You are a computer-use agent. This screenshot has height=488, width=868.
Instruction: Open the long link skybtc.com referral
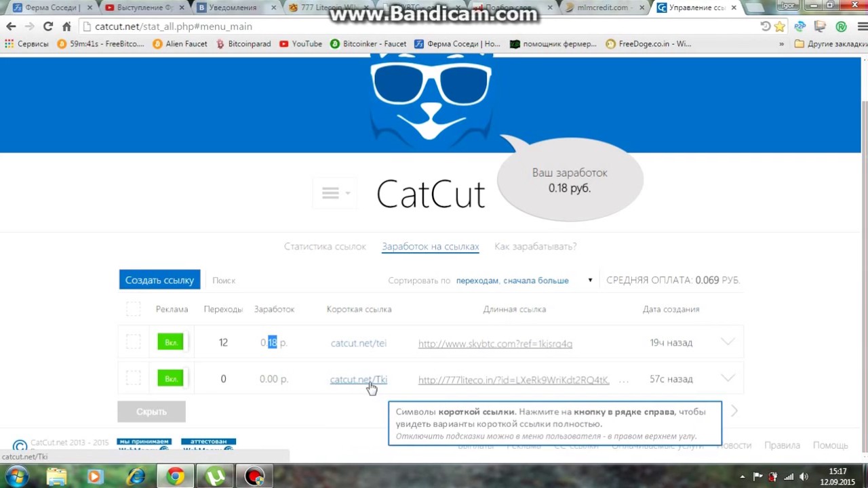(x=495, y=344)
